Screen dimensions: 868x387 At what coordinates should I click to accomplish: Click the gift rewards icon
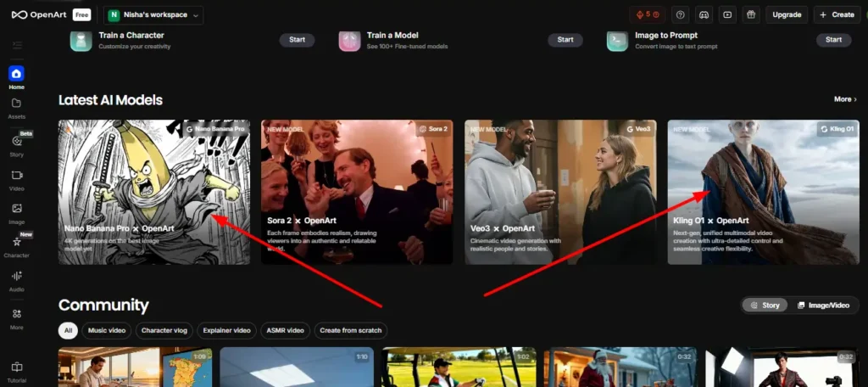tap(750, 14)
